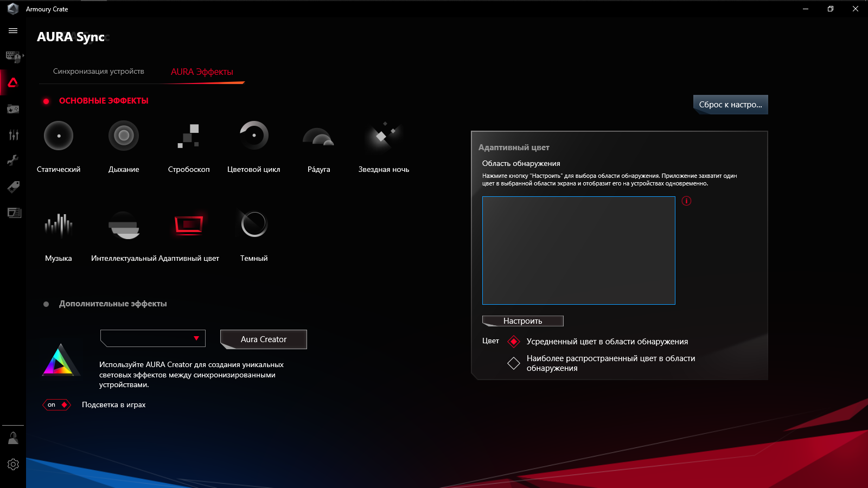Select the ОСНОВНЫЕ ЭФФЕКТЫ section radio
The image size is (868, 488).
46,101
